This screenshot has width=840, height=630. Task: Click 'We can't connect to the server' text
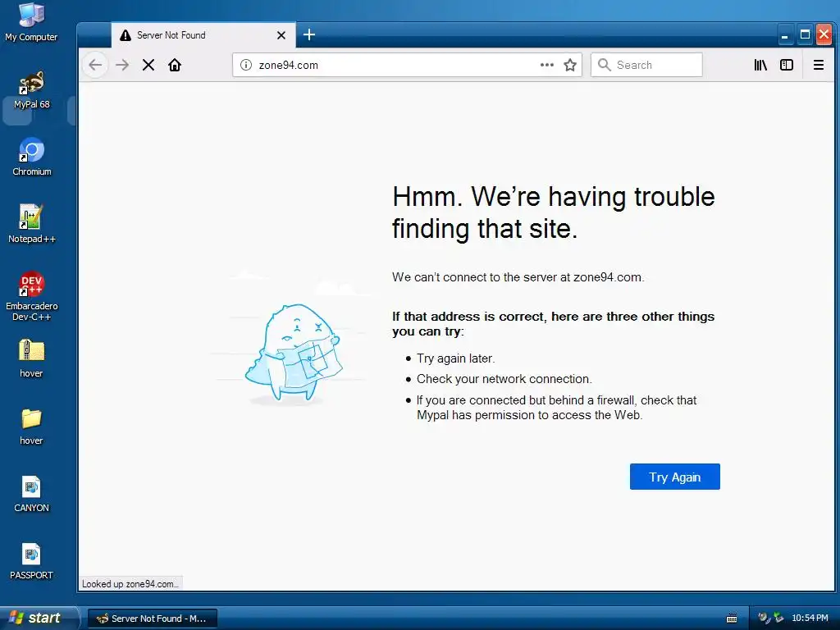point(518,277)
